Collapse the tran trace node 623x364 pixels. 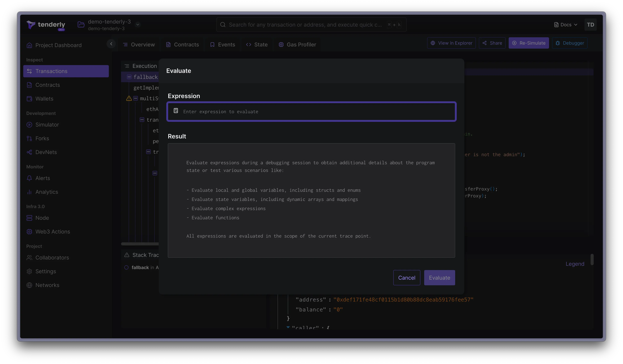142,120
